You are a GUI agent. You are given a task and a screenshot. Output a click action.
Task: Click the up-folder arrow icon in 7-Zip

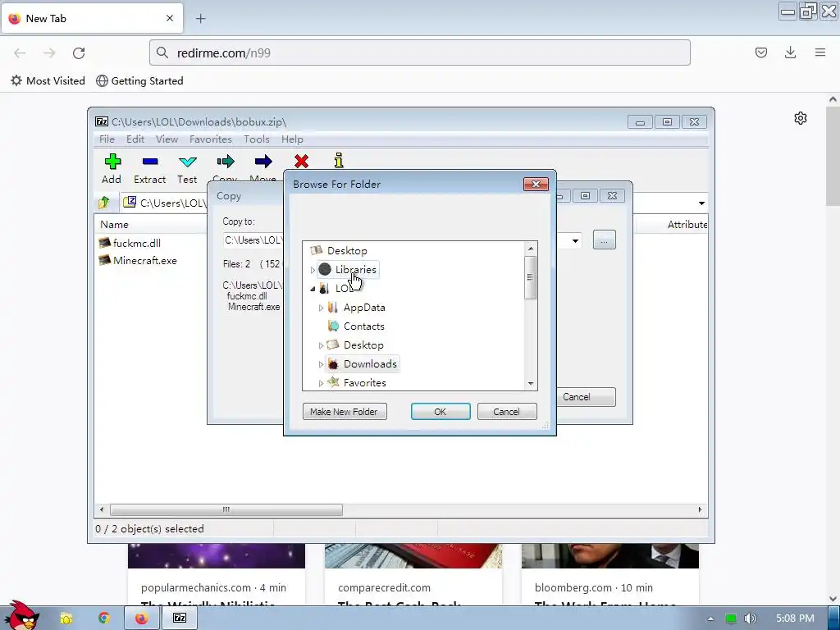(104, 203)
